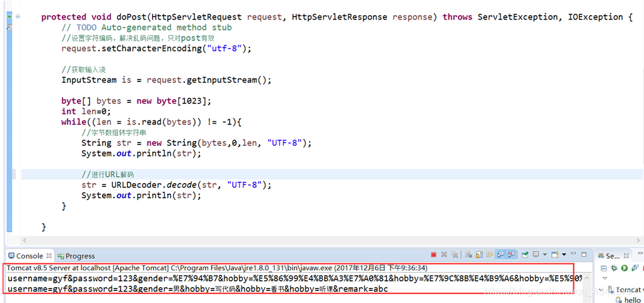This screenshot has width=644, height=303.
Task: Close the Console tab
Action: tap(49, 256)
